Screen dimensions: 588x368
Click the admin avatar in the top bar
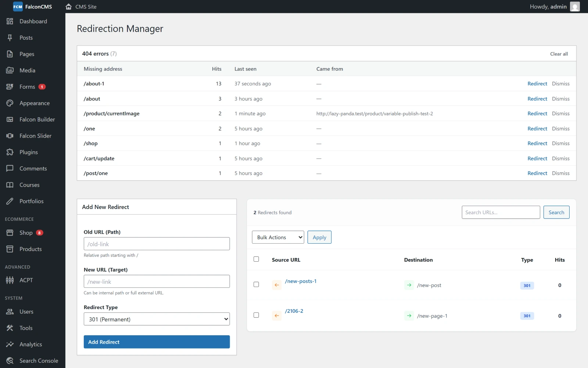click(575, 7)
